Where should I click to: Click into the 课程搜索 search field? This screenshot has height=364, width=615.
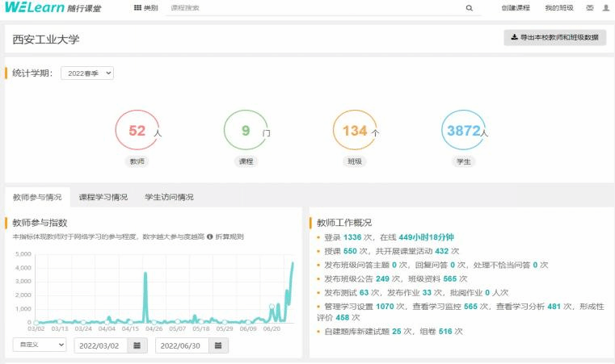pyautogui.click(x=315, y=8)
